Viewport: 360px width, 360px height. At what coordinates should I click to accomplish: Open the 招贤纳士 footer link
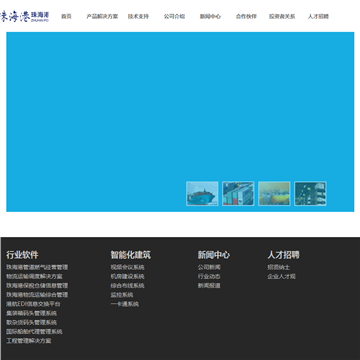tap(279, 267)
